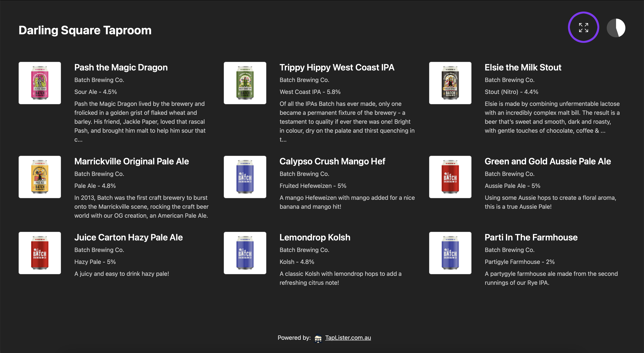Click the Marrickville 'In 2013' description

pos(141,207)
